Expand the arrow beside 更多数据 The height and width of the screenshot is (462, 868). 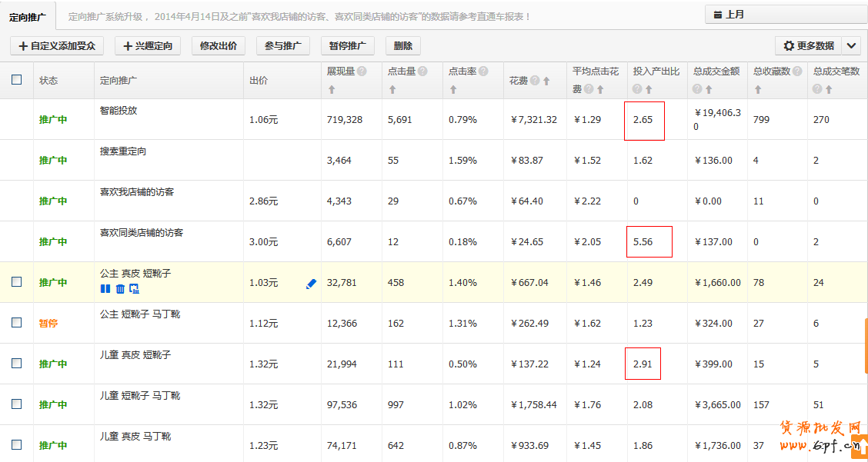(851, 46)
